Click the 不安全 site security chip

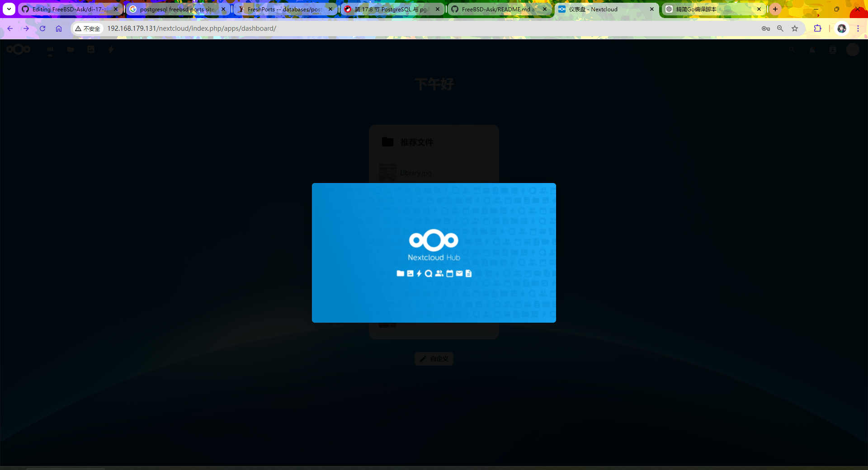(88, 28)
